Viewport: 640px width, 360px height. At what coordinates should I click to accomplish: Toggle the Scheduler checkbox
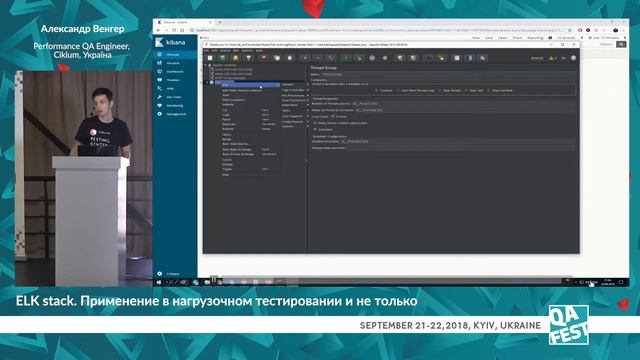[x=315, y=129]
